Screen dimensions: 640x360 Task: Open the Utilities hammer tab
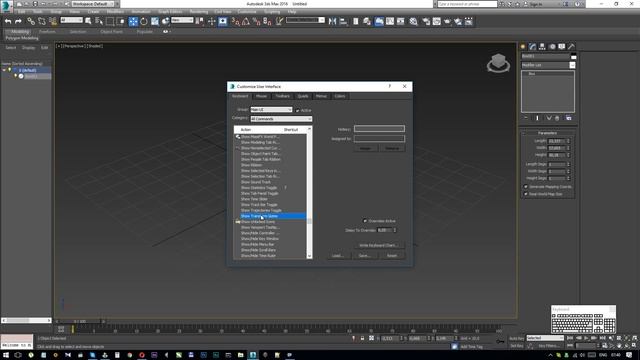point(571,47)
